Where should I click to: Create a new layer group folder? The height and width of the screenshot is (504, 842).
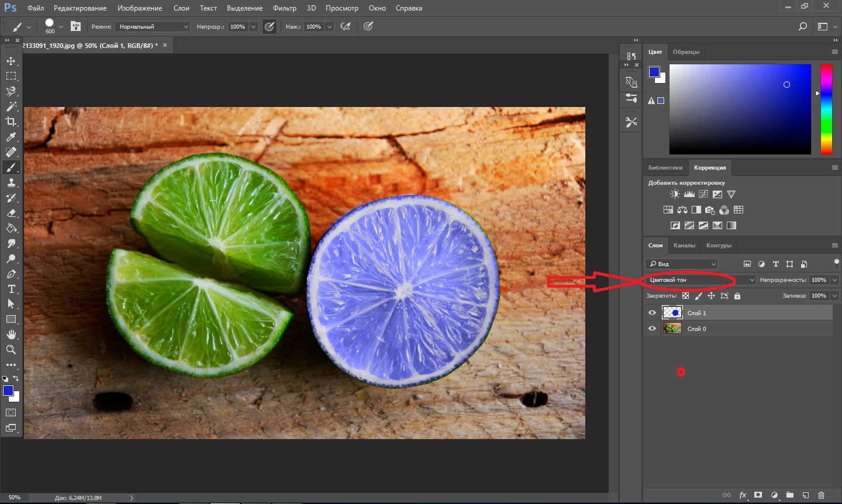coord(789,495)
